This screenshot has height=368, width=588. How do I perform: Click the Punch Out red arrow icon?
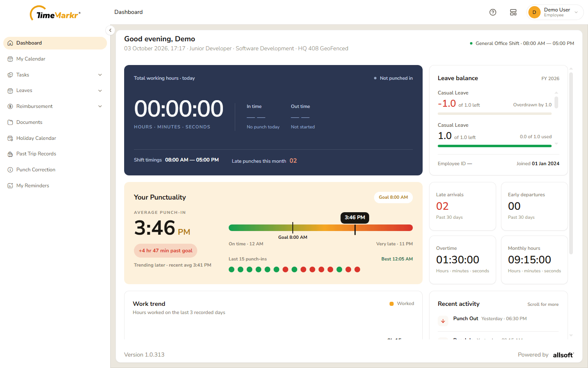pyautogui.click(x=443, y=321)
